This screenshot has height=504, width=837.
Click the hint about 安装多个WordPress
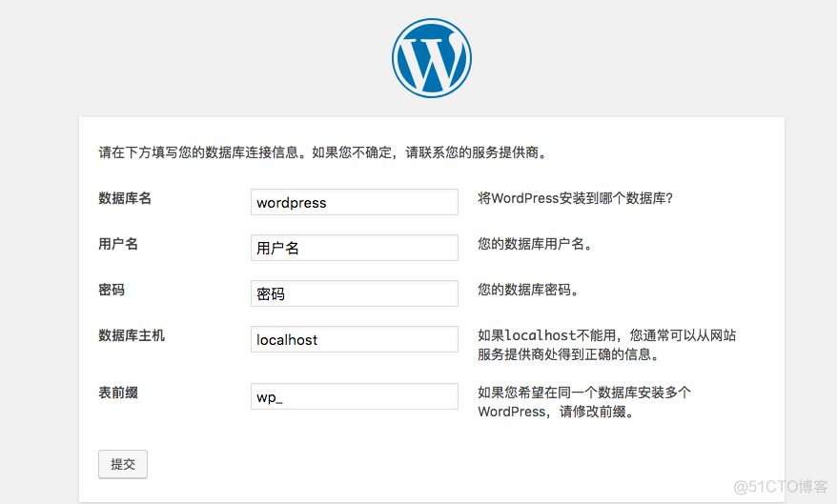584,402
